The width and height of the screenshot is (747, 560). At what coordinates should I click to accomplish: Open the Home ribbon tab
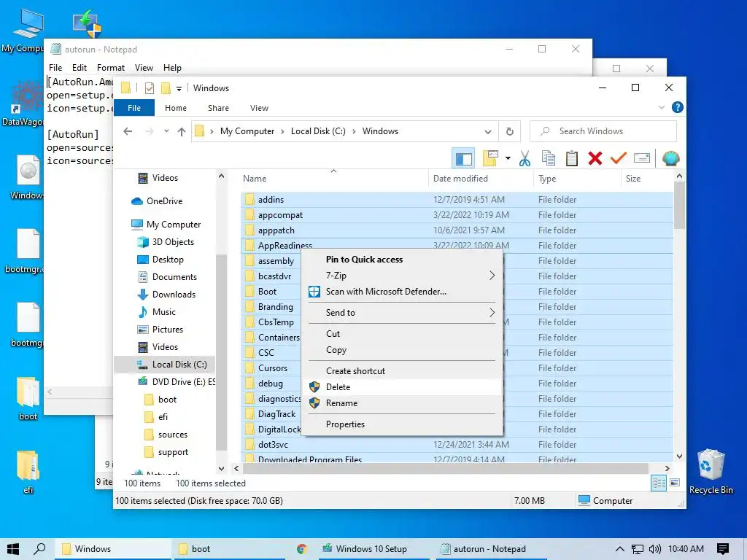[x=176, y=108]
